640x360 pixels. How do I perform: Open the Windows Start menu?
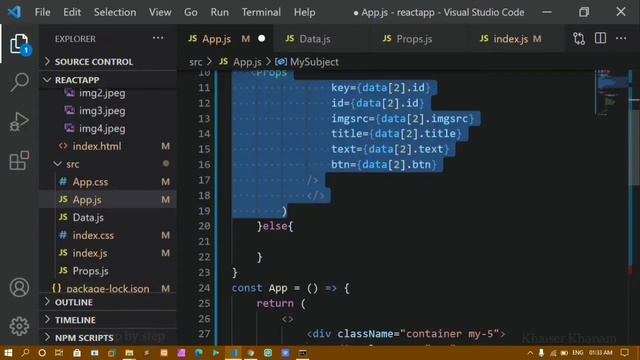(x=8, y=353)
